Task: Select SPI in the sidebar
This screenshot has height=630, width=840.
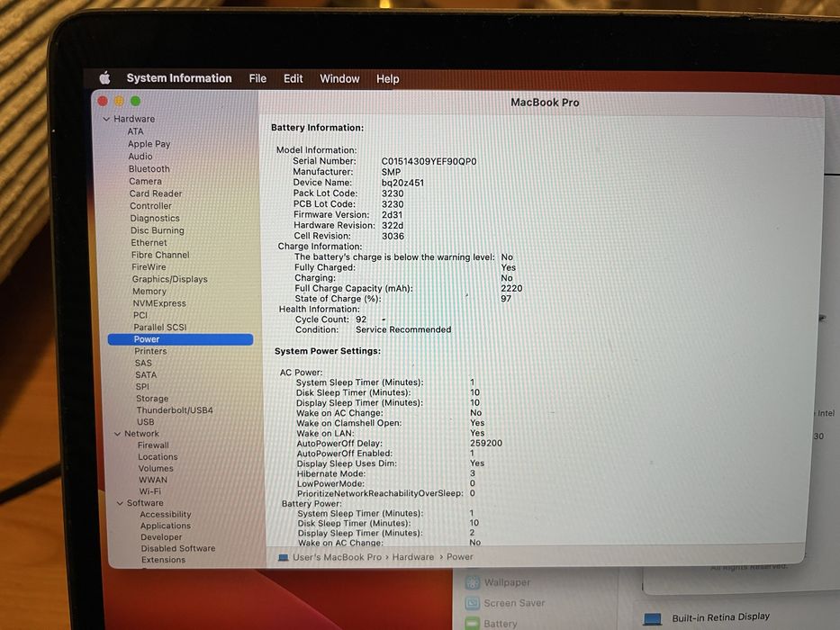Action: coord(142,387)
